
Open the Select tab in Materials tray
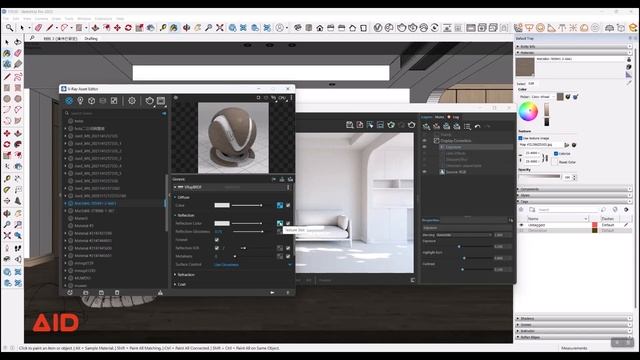pos(520,83)
